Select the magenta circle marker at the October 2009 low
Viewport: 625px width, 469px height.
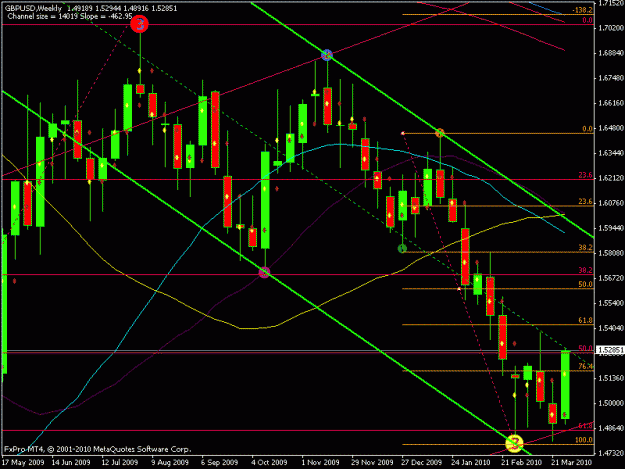tap(264, 273)
